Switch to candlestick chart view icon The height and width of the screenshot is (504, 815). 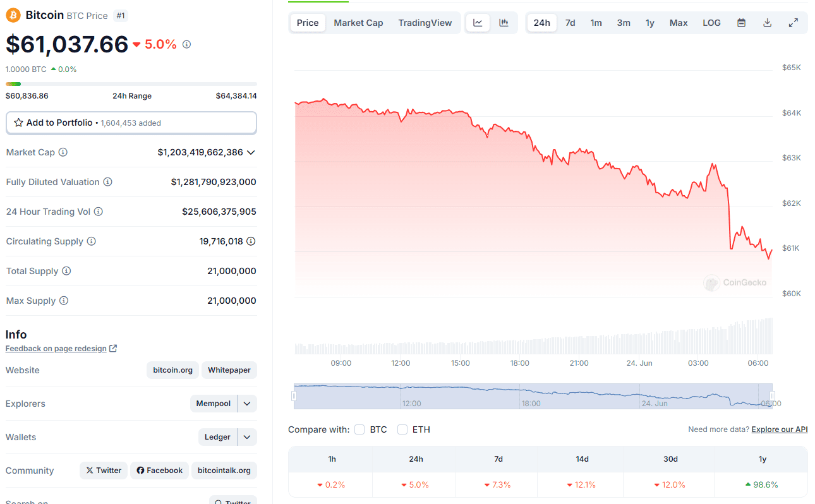pos(504,23)
